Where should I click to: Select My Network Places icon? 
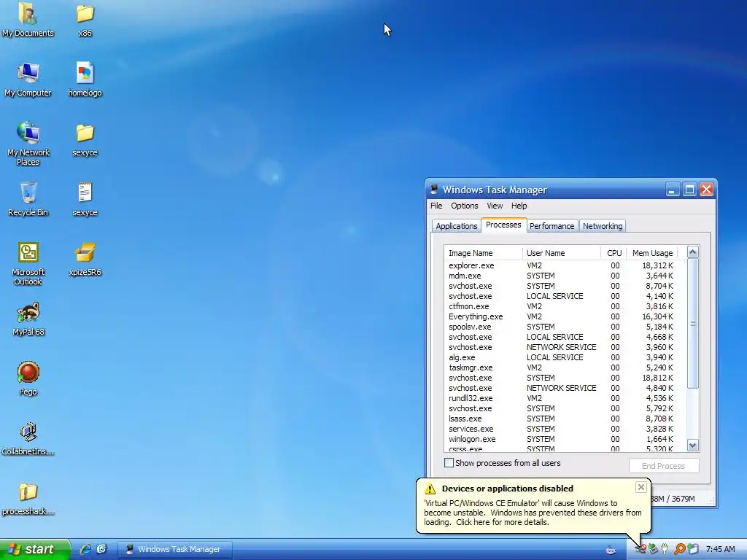28,144
